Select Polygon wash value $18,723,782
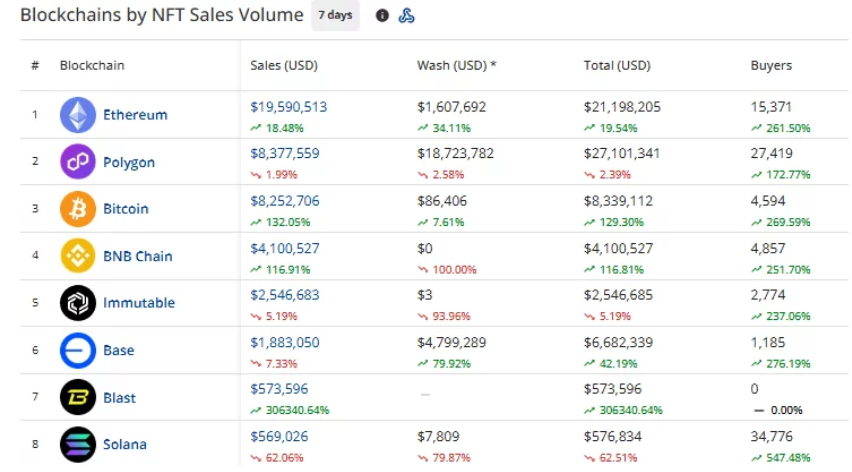Image resolution: width=852 pixels, height=472 pixels. pos(455,153)
